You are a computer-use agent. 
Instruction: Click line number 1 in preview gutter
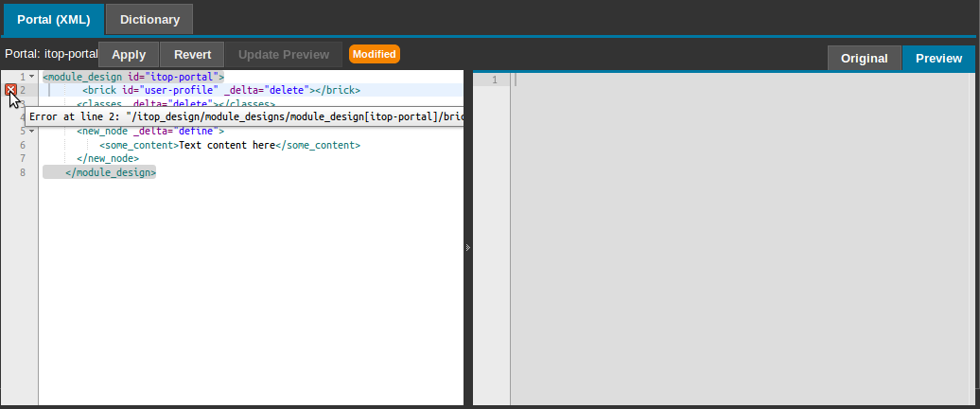(493, 80)
